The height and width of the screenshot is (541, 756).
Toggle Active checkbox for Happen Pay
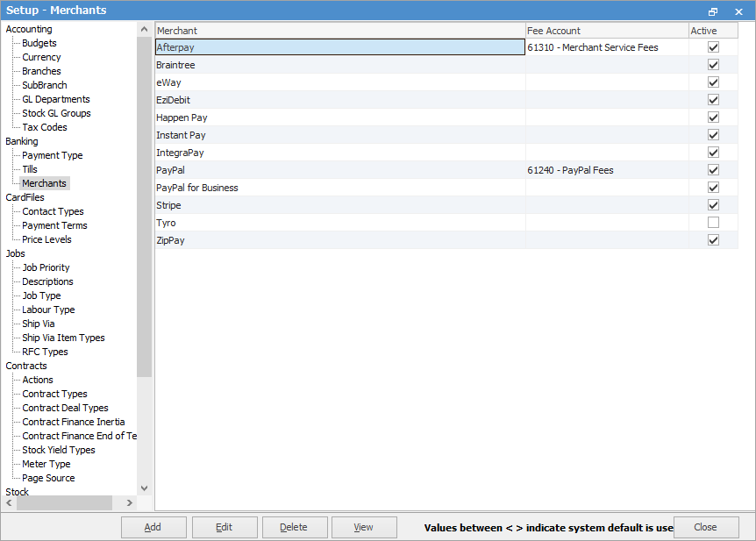coord(713,117)
